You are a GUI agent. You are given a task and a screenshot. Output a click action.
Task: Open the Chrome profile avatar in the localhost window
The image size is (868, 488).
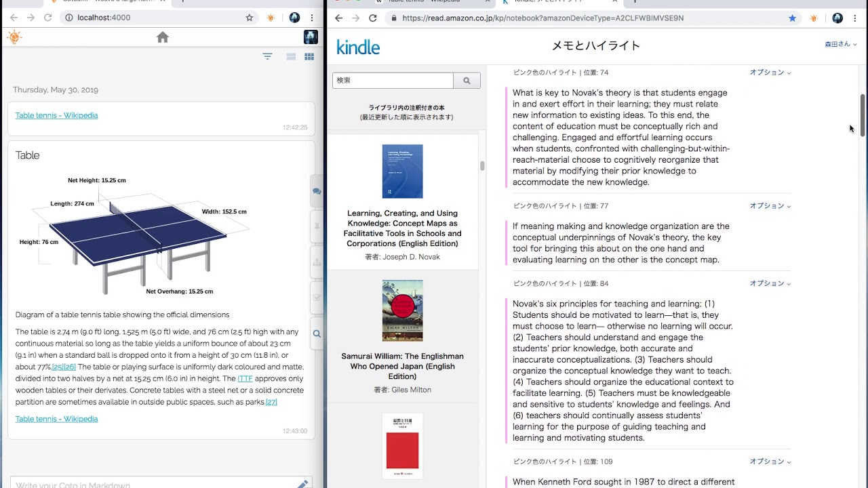[x=294, y=18]
